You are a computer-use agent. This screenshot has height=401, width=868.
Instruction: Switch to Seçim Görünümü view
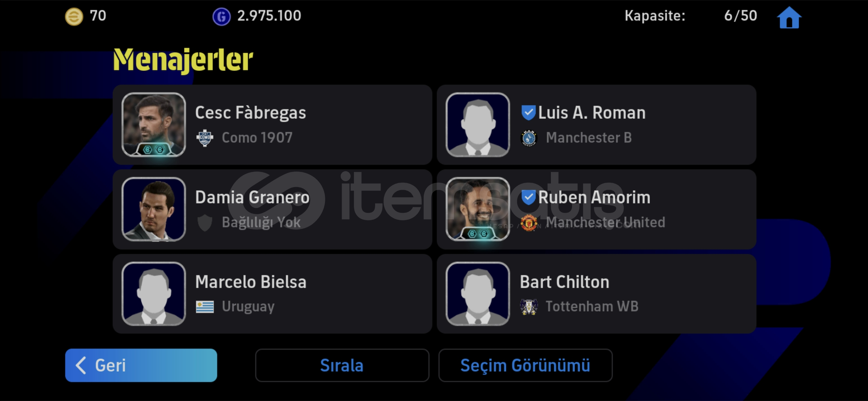tap(525, 365)
